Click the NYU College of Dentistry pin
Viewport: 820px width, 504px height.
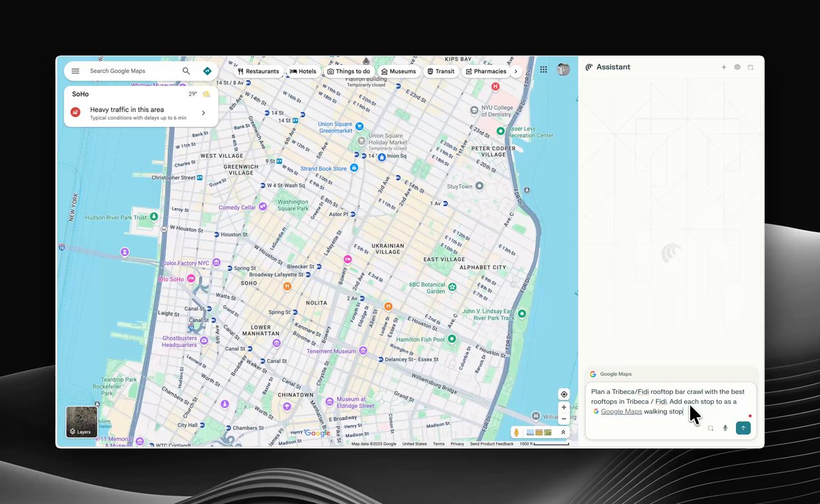tap(474, 110)
